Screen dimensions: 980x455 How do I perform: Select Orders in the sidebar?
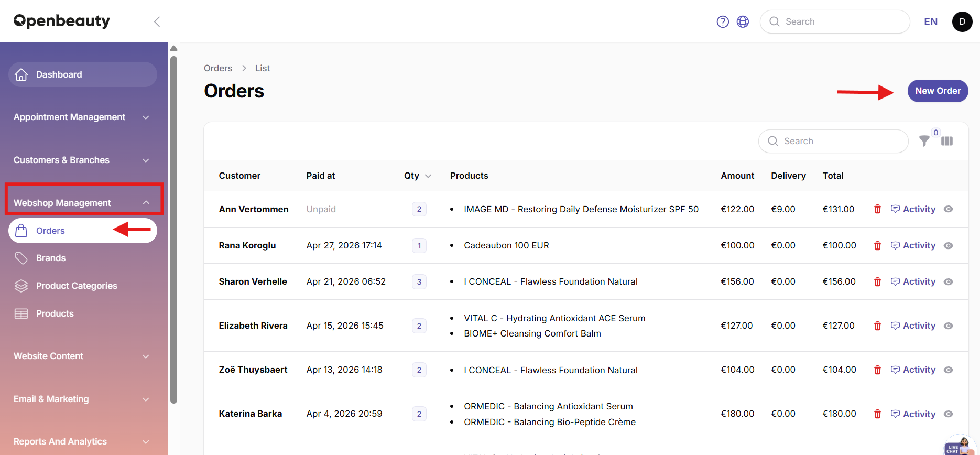[83, 231]
